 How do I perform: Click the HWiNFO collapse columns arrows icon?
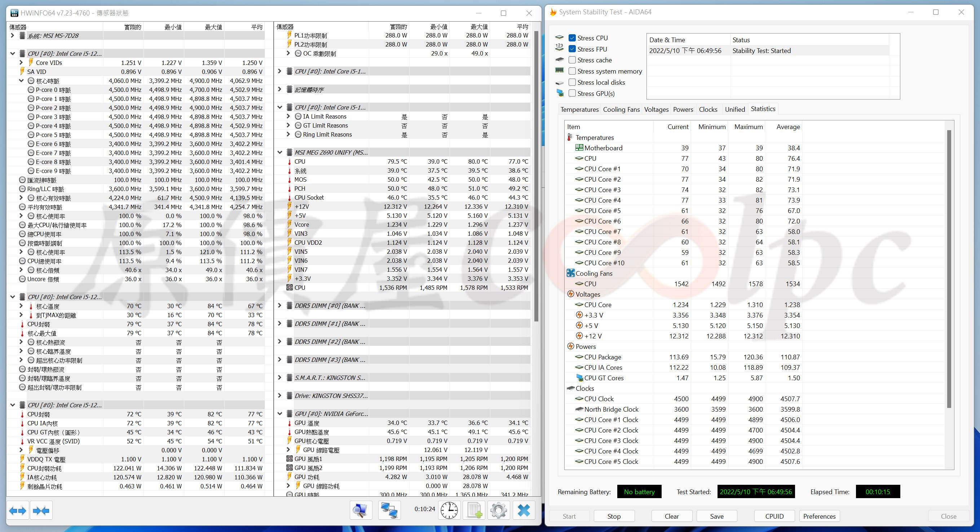pos(41,510)
